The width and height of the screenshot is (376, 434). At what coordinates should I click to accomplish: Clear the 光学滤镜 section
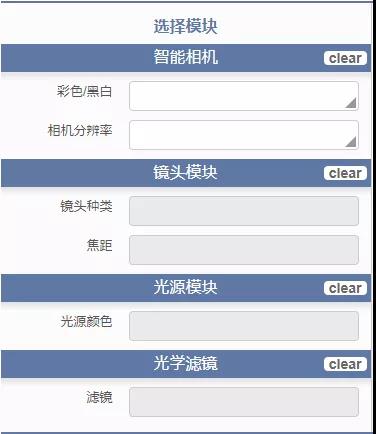345,364
